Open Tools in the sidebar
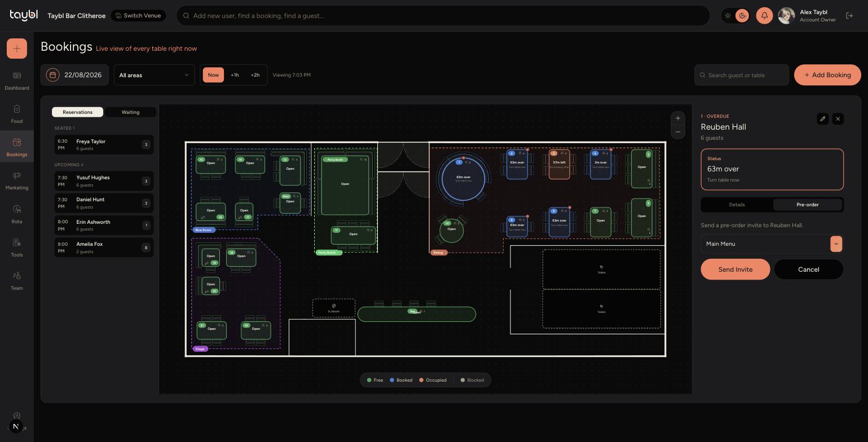Image resolution: width=868 pixels, height=442 pixels. point(16,247)
